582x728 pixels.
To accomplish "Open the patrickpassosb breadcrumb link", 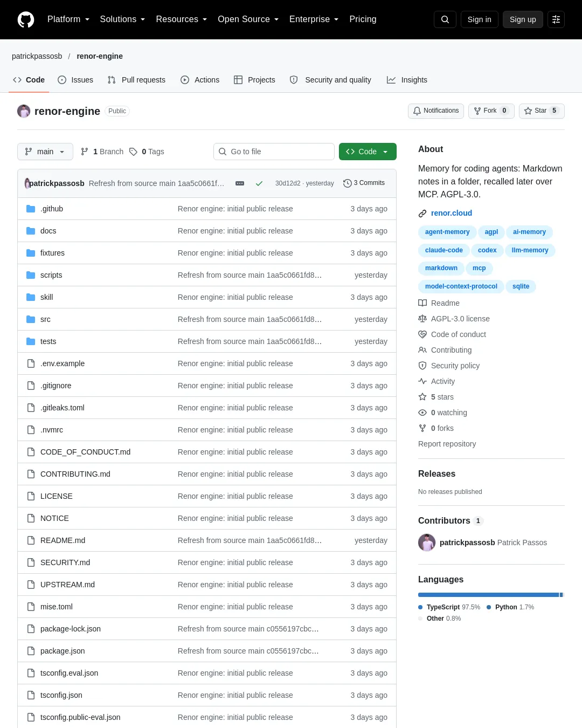I will click(37, 56).
